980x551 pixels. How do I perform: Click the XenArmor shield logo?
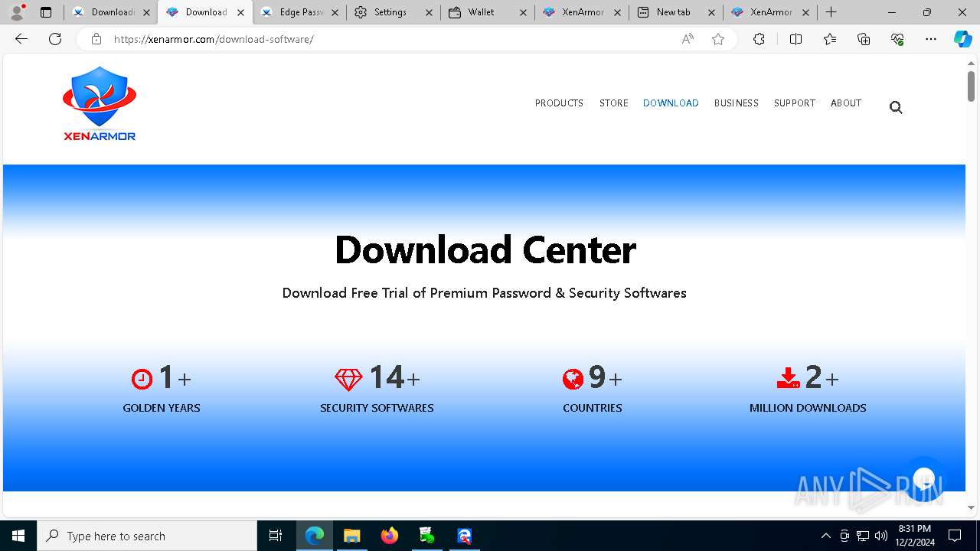pos(100,103)
